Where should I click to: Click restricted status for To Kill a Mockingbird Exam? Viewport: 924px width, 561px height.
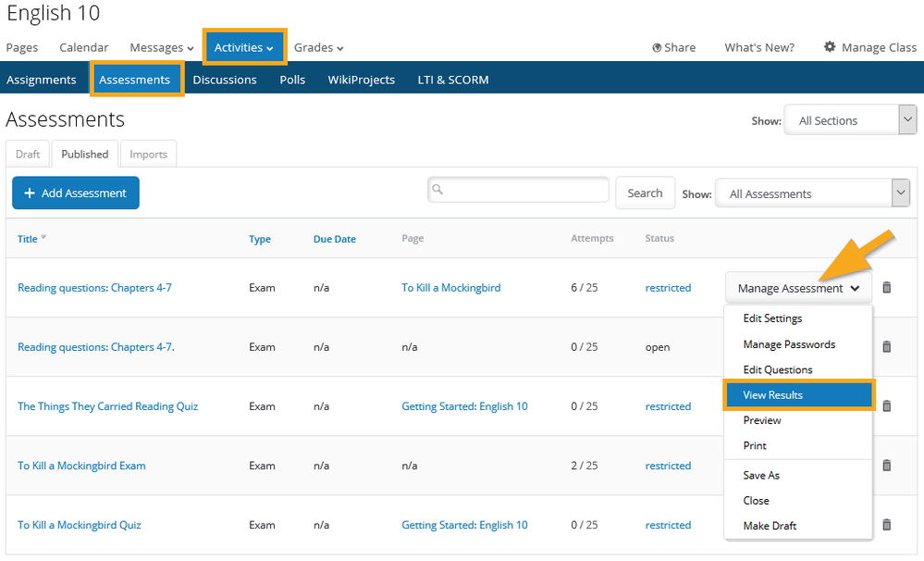tap(668, 466)
